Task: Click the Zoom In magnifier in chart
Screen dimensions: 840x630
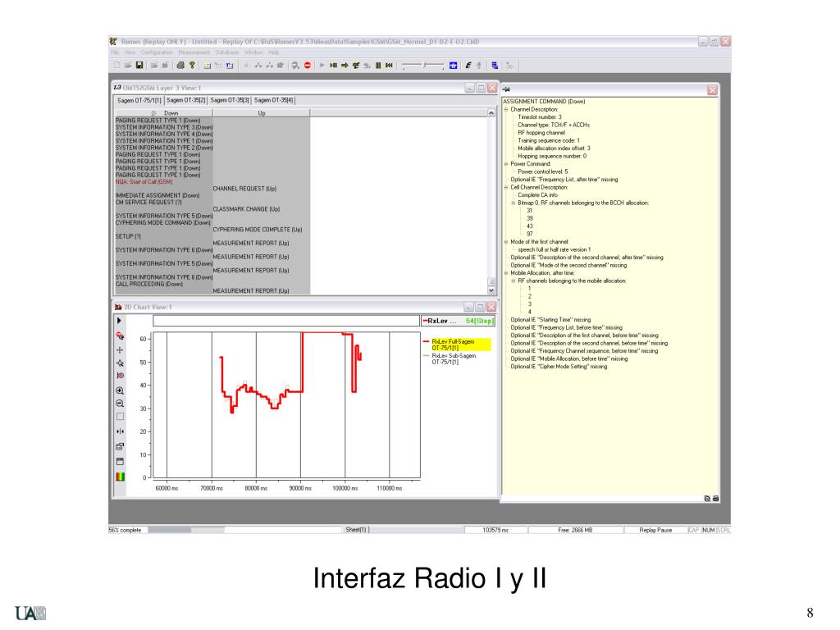Action: pos(120,390)
